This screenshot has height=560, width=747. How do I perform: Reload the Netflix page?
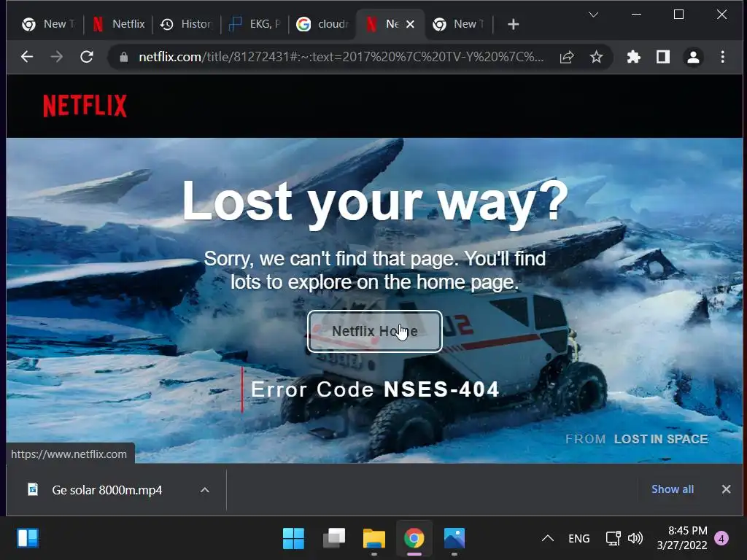(87, 57)
